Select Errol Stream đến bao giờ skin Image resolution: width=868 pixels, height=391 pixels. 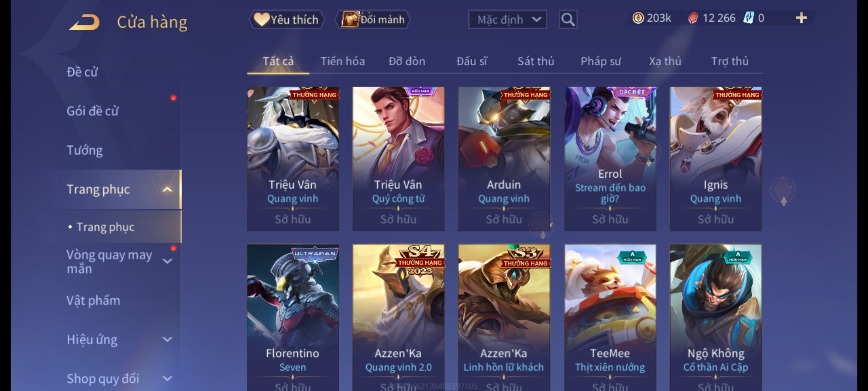[x=610, y=159]
